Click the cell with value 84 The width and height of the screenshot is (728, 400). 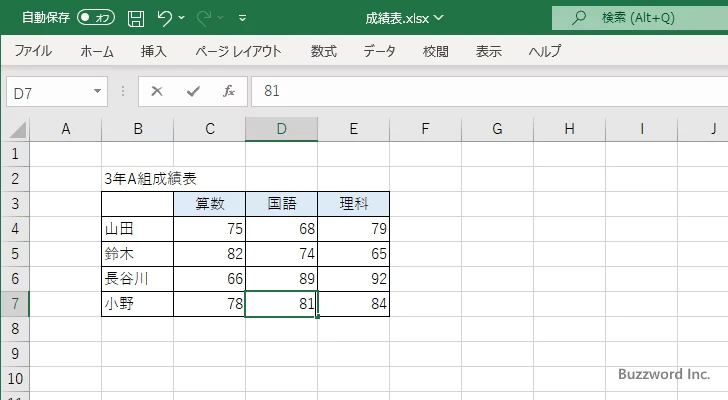pos(353,304)
